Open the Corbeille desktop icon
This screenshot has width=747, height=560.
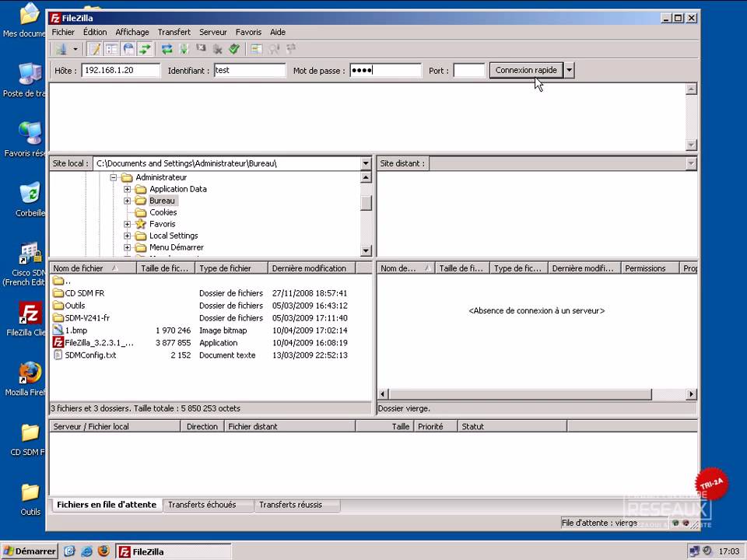click(30, 199)
